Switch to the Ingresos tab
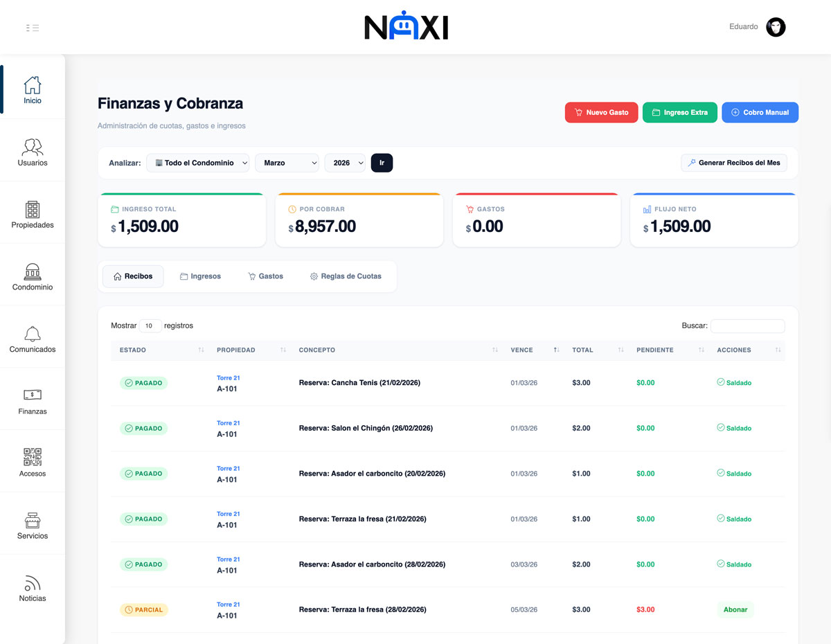 200,276
